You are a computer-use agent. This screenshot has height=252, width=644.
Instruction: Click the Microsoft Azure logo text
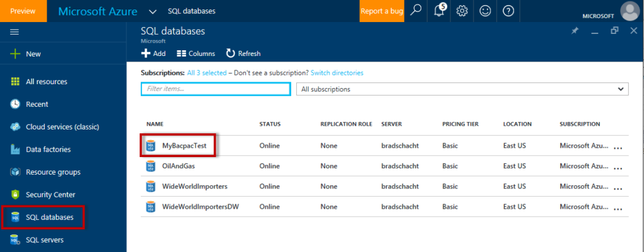97,11
